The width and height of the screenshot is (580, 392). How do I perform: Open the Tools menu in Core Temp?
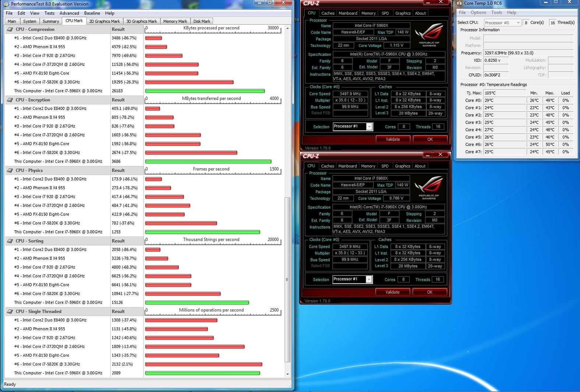point(496,13)
